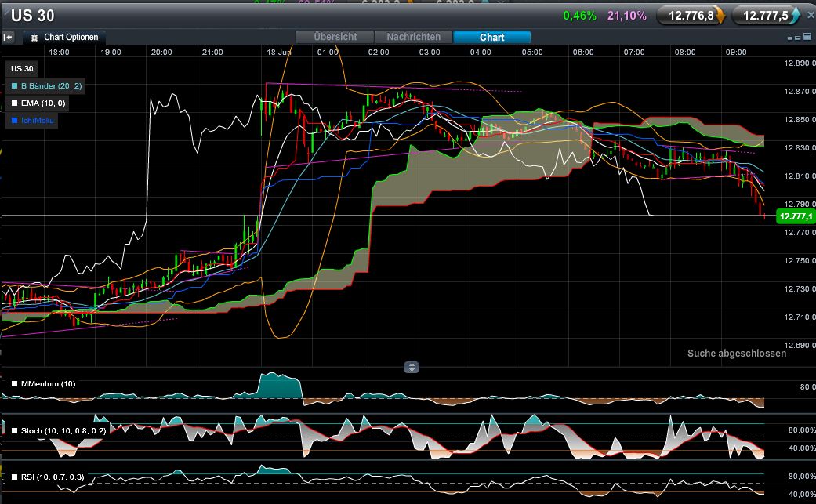The height and width of the screenshot is (504, 816).
Task: Click the 12.777,5 buy price button
Action: [766, 16]
